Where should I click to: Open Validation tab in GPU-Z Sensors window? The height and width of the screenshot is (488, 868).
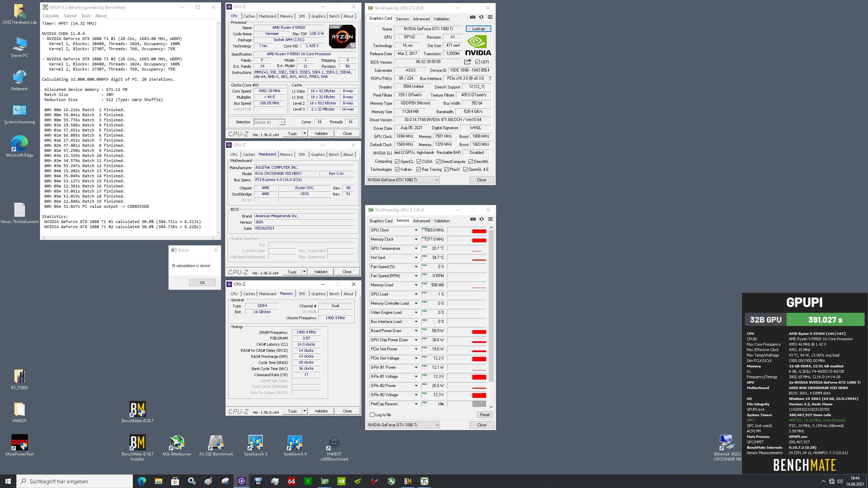click(x=442, y=221)
